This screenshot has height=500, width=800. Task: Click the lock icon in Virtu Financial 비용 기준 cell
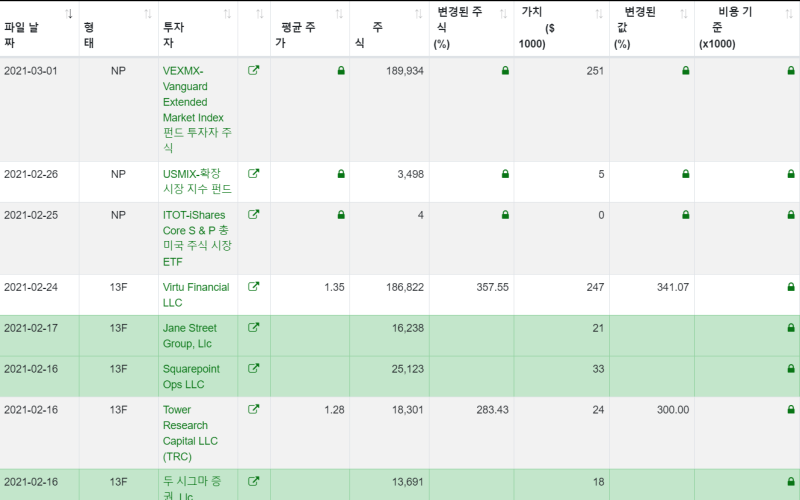(x=791, y=287)
